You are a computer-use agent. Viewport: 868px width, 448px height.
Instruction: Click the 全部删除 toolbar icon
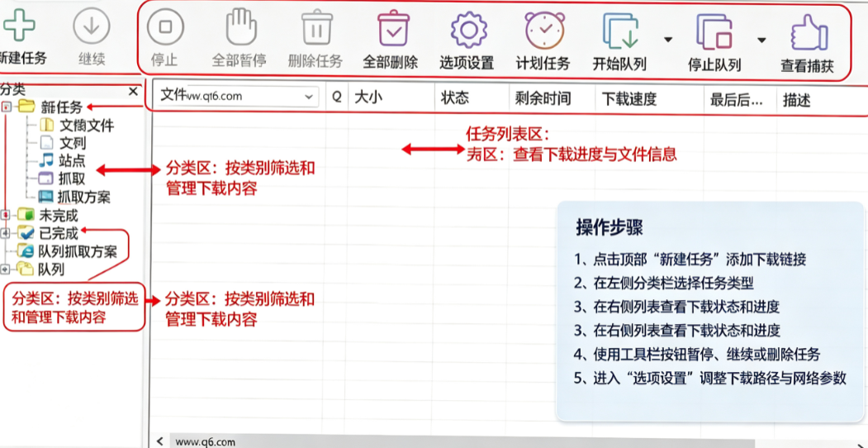[393, 28]
